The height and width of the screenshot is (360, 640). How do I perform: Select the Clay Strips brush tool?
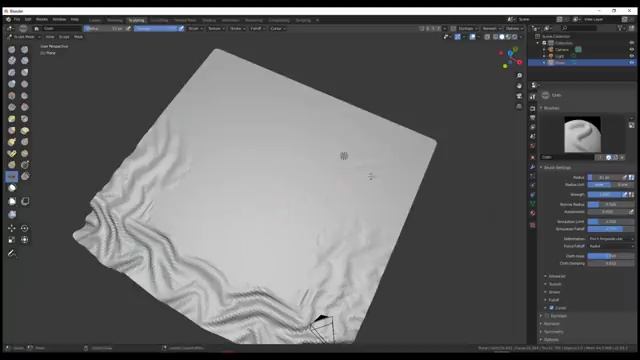[25, 60]
